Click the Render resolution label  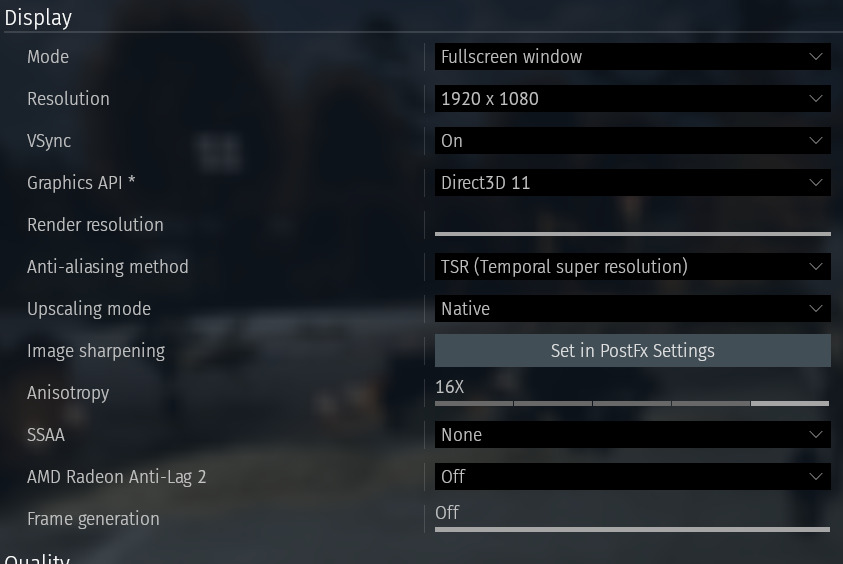pyautogui.click(x=95, y=225)
